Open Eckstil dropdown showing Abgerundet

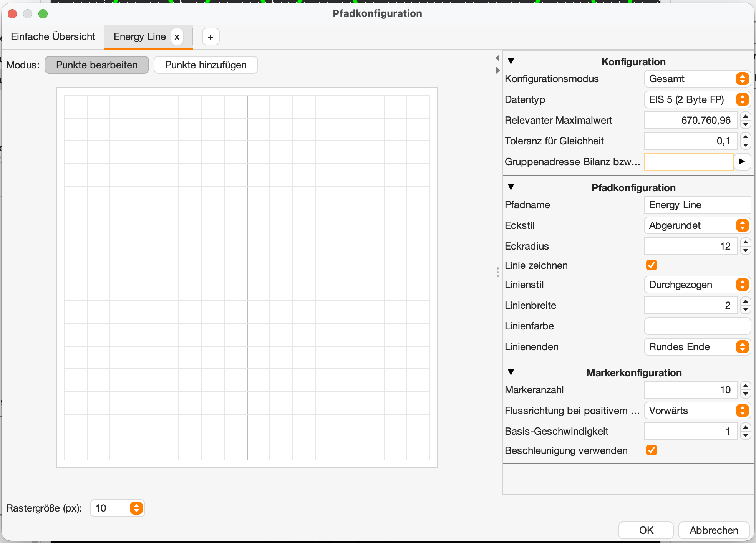(x=697, y=225)
